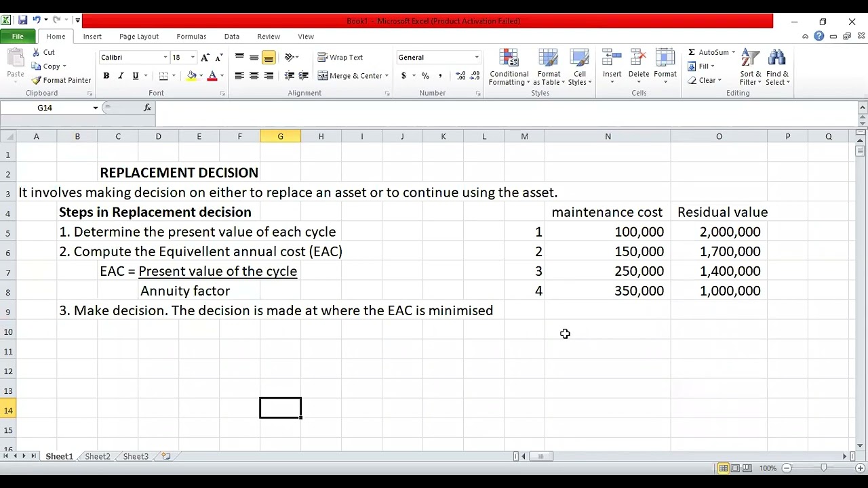
Task: Click the Percent Style icon
Action: click(425, 76)
